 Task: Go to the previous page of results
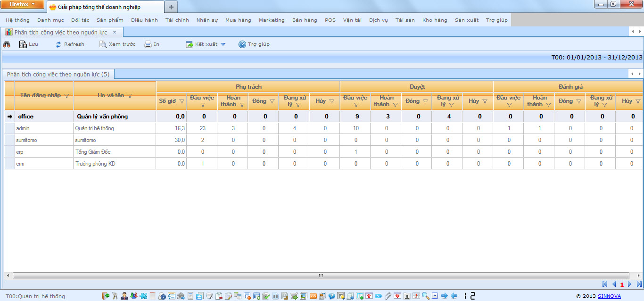[x=614, y=284]
